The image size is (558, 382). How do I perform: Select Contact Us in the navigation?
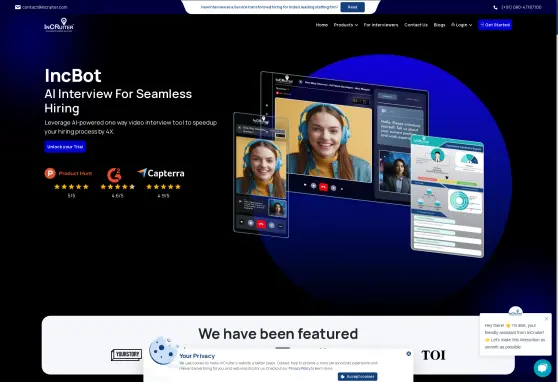(x=416, y=25)
